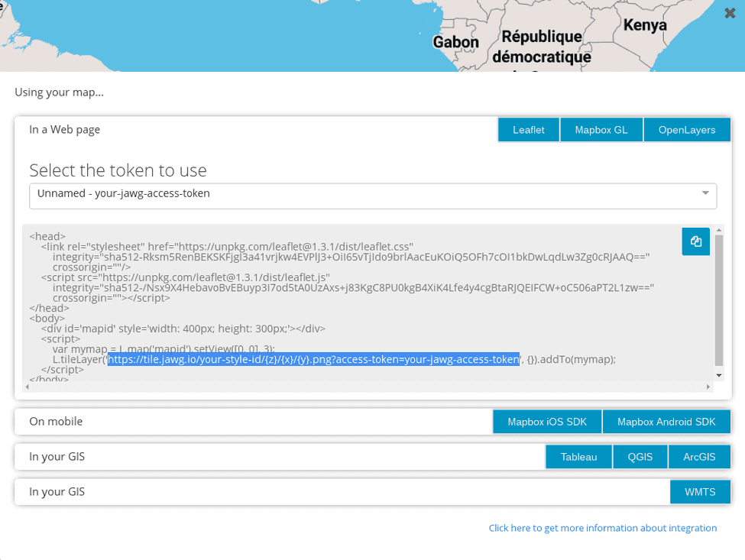View the OpenLayers code example
The image size is (745, 560).
(687, 129)
